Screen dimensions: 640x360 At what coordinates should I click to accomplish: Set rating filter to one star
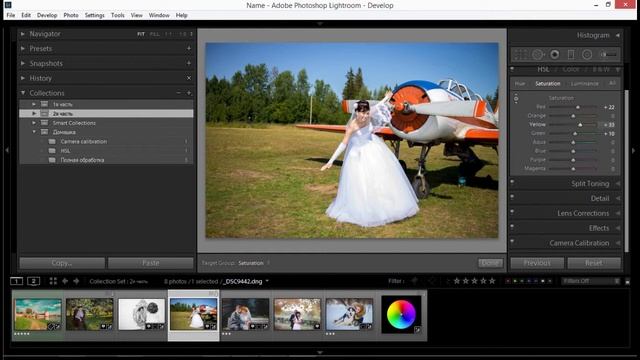(457, 281)
